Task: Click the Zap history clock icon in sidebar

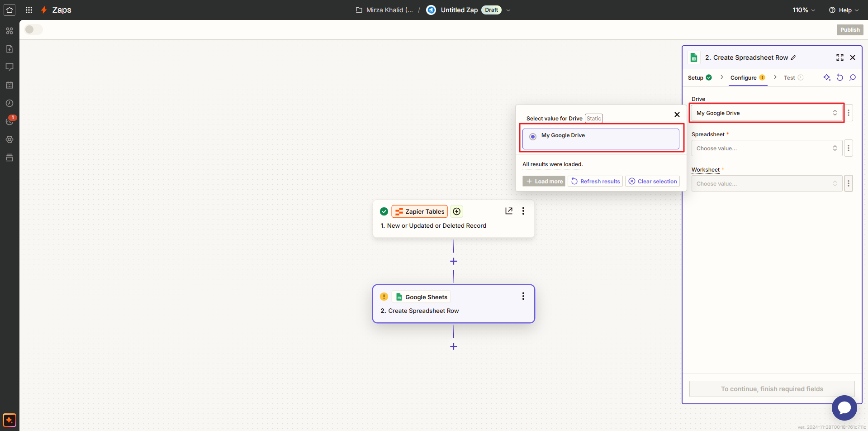Action: click(9, 103)
